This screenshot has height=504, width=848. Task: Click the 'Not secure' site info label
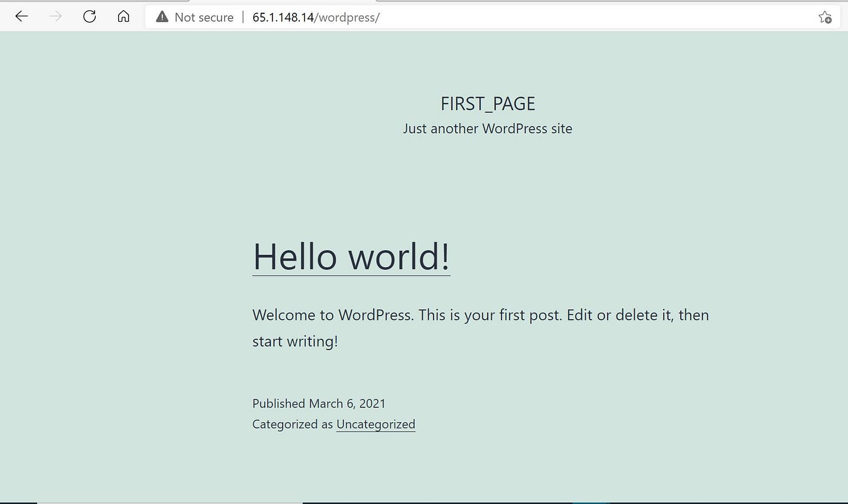click(x=204, y=17)
